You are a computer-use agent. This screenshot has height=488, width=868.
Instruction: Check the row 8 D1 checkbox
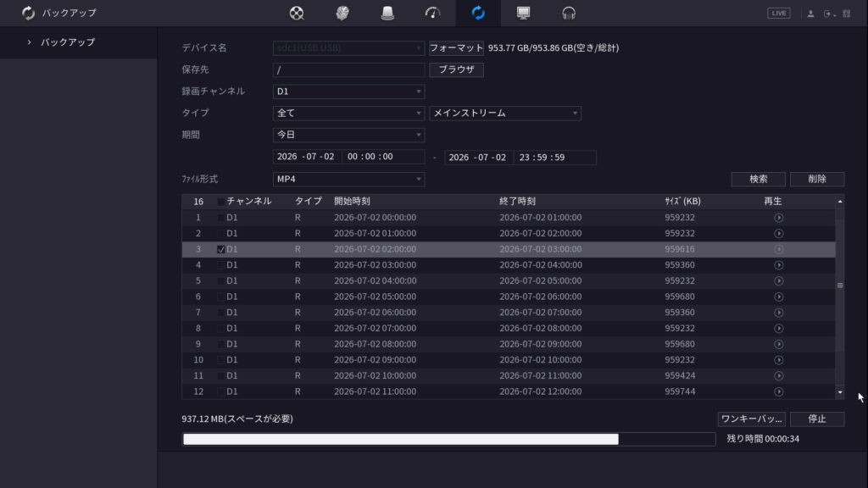(221, 329)
